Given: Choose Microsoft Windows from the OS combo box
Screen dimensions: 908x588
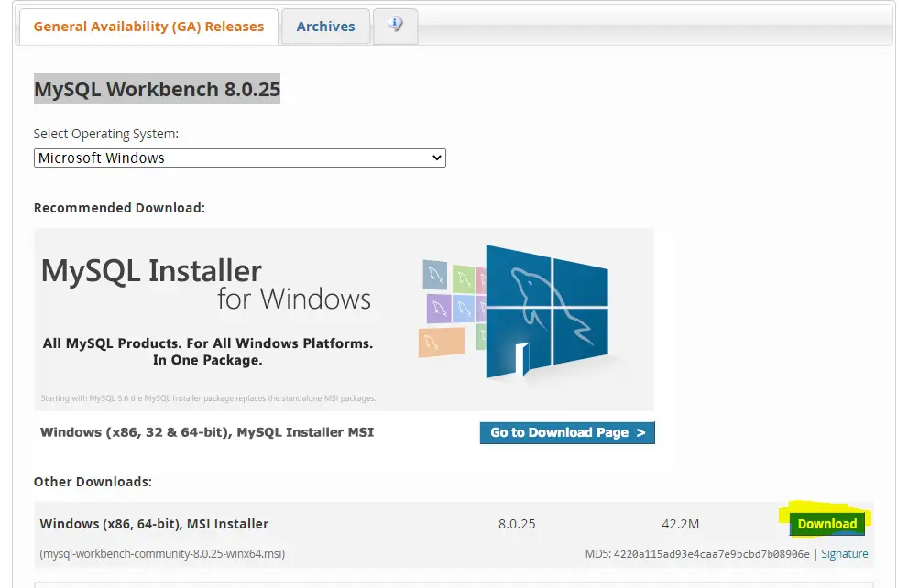Looking at the screenshot, I should pyautogui.click(x=238, y=158).
